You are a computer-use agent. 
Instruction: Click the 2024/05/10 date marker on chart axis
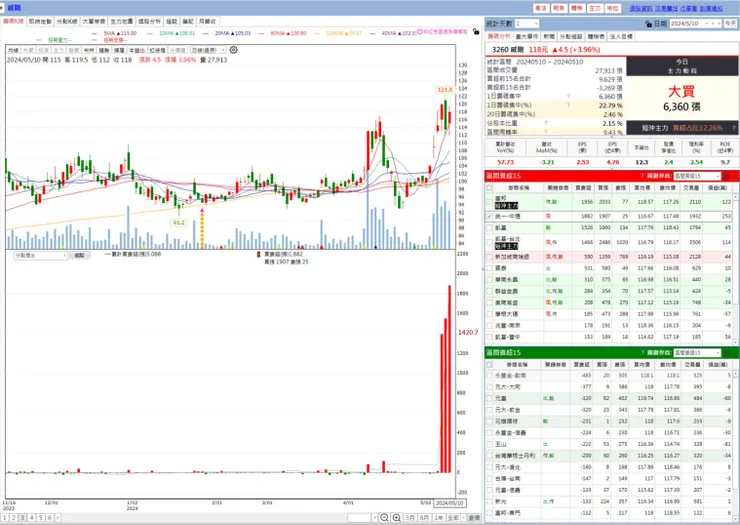pos(450,503)
